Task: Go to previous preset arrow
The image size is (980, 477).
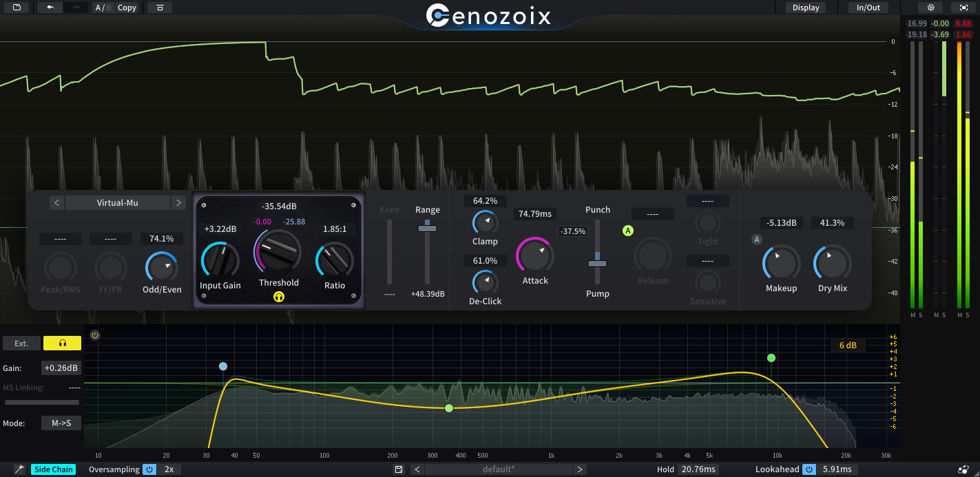Action: [x=417, y=469]
